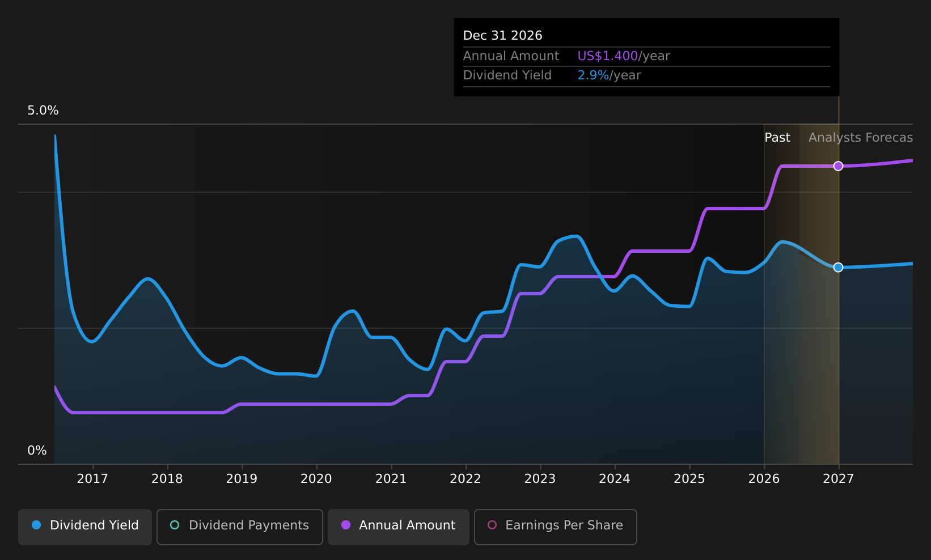This screenshot has height=560, width=931.
Task: Click the tooltip's Annual Amount label
Action: tap(511, 56)
